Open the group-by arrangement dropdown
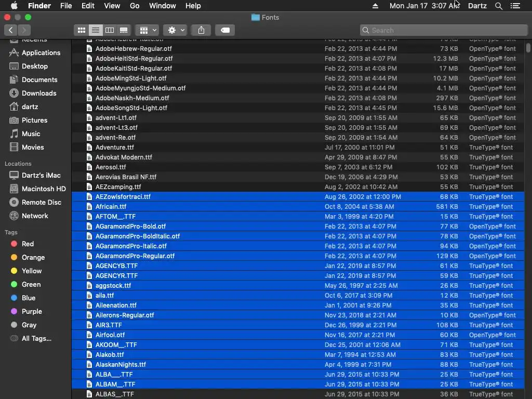The width and height of the screenshot is (532, 399). point(147,30)
